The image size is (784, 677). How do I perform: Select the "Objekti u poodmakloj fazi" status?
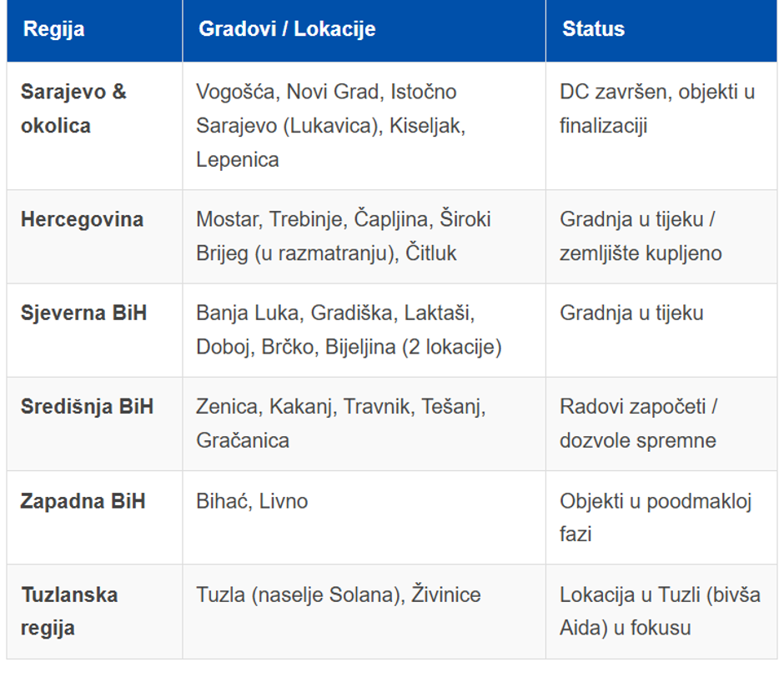[656, 517]
